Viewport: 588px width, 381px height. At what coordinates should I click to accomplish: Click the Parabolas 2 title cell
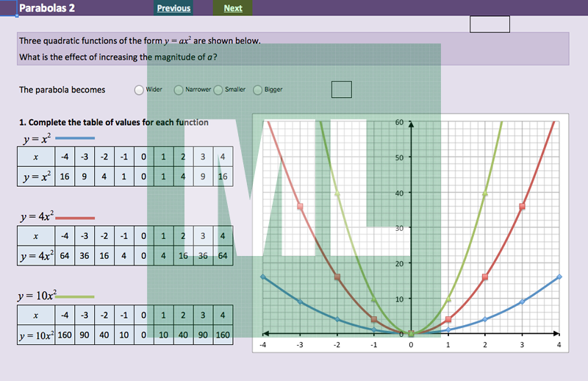tap(46, 8)
